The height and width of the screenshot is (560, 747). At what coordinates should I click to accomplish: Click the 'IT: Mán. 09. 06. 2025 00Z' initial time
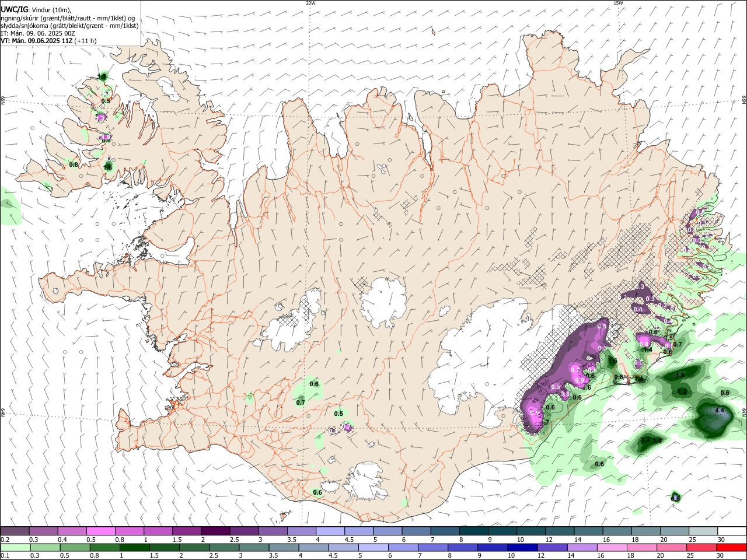pos(38,33)
